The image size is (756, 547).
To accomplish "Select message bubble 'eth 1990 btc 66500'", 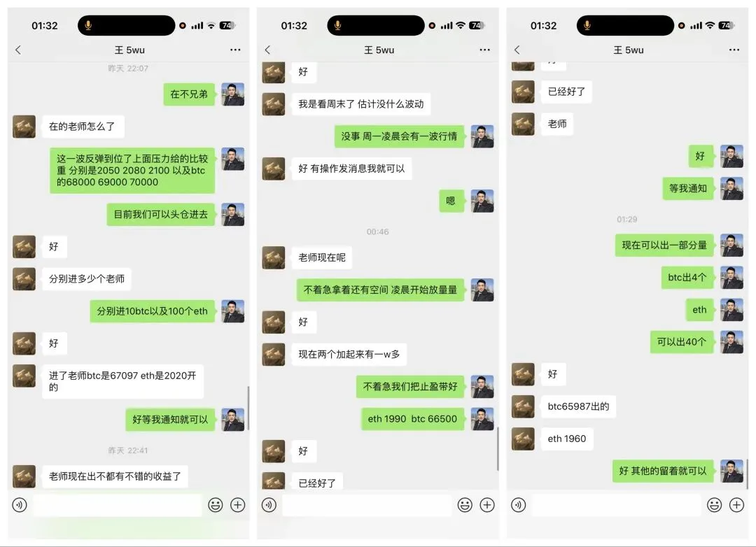I will tap(413, 419).
